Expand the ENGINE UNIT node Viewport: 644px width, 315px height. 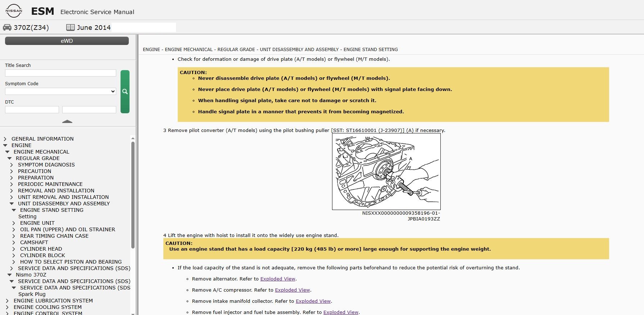click(14, 223)
